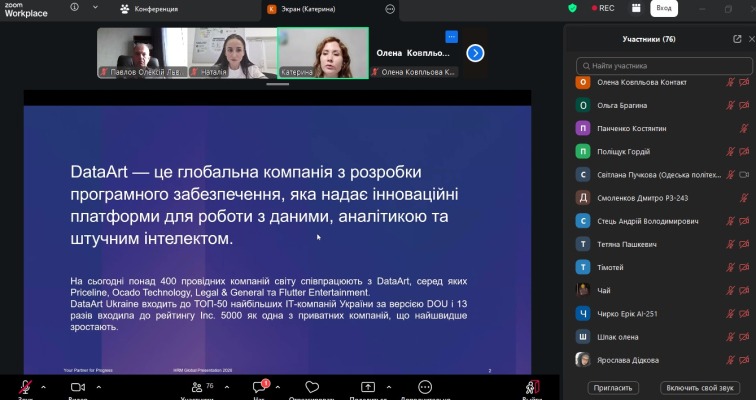Image resolution: width=756 pixels, height=400 pixels.
Task: Click avatar of Чирко Ерік АІ-251
Action: click(582, 314)
